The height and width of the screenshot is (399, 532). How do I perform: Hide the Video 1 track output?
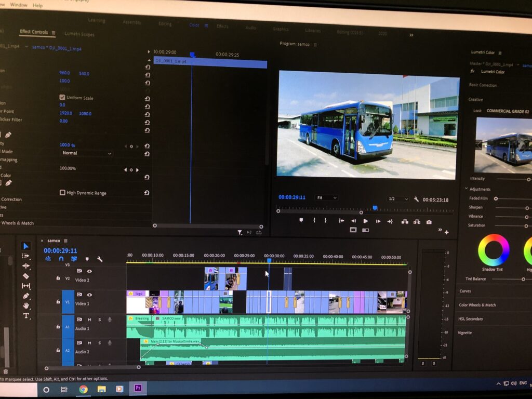coord(89,295)
